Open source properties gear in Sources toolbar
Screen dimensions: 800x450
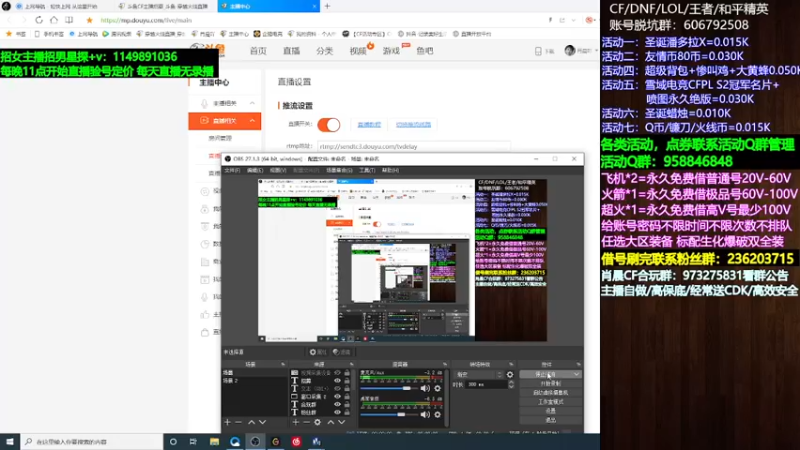[317, 422]
